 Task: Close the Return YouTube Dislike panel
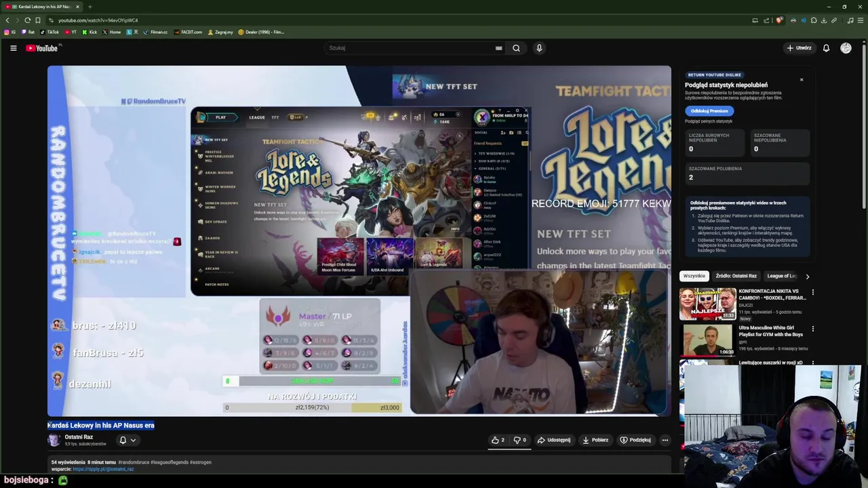pos(801,80)
